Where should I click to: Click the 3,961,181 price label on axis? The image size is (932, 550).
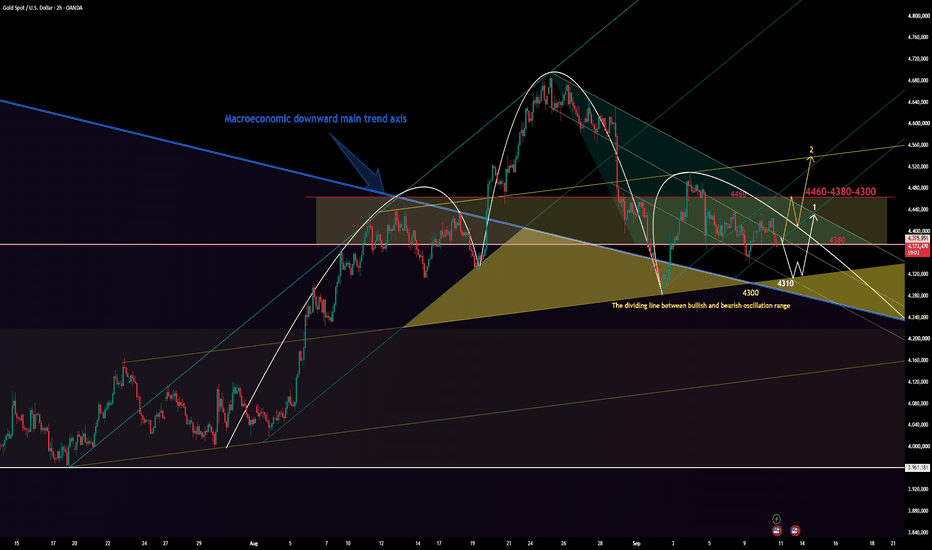(x=917, y=468)
